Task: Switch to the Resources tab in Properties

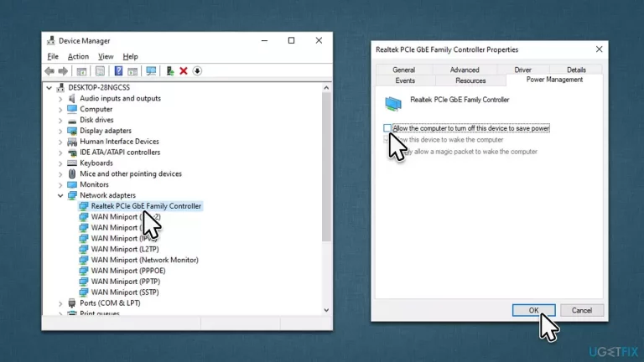Action: pos(470,80)
